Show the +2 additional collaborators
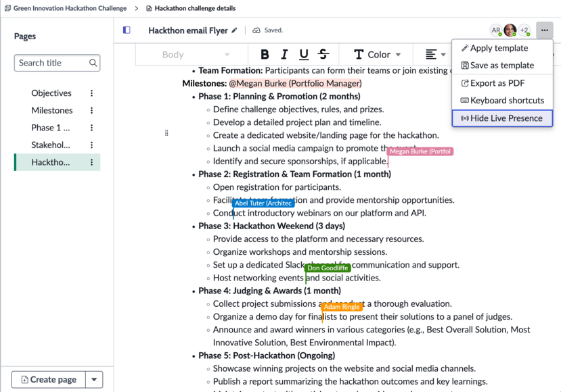 coord(524,30)
